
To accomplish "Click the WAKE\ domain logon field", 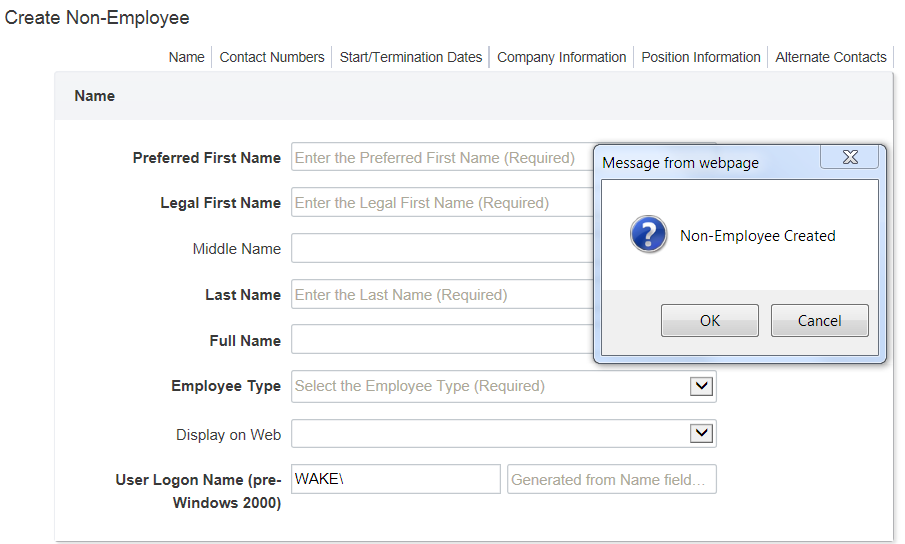I will click(396, 479).
